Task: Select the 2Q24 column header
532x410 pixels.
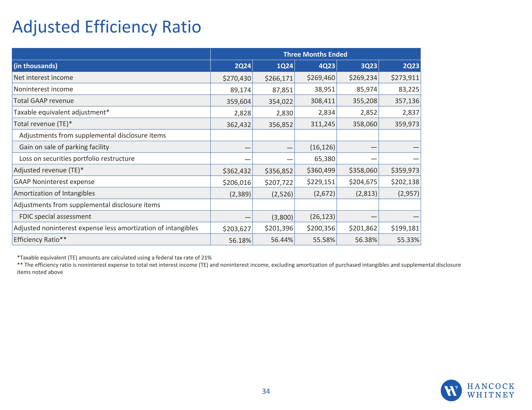Action: coord(242,66)
